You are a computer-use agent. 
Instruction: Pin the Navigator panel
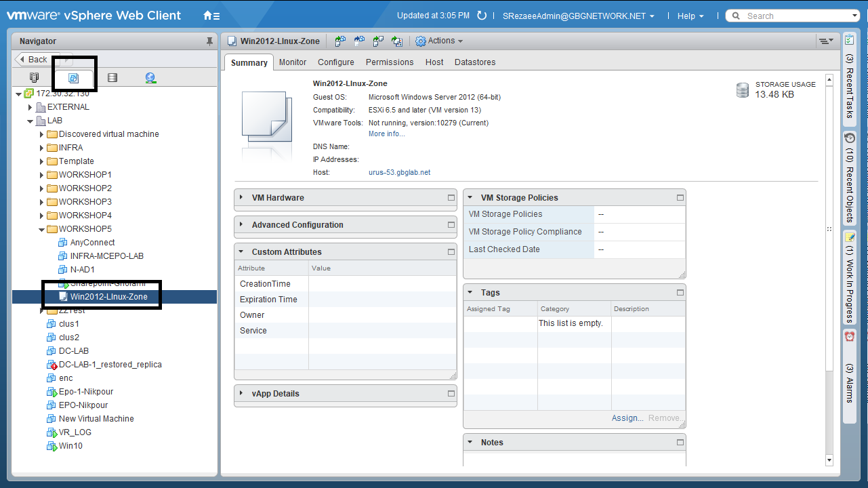[209, 41]
